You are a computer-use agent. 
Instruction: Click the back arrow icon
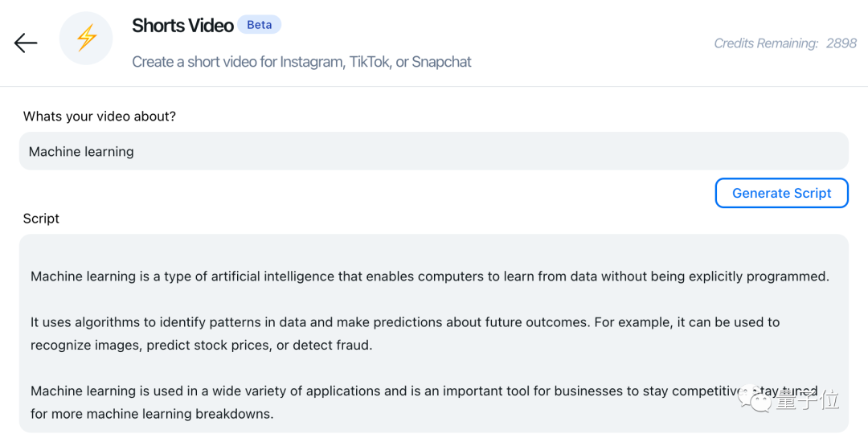tap(26, 43)
